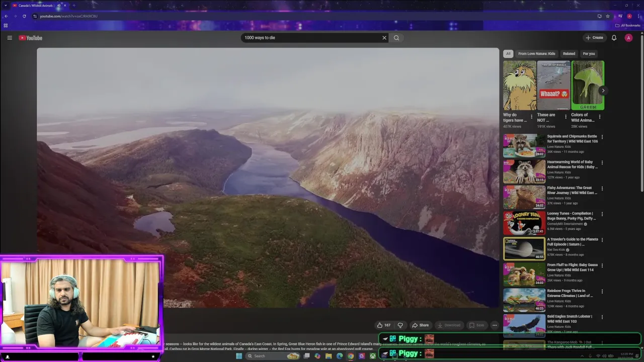Open 'Bald Eagles Snatch Lobster' title
Image resolution: width=644 pixels, height=362 pixels.
(x=570, y=319)
